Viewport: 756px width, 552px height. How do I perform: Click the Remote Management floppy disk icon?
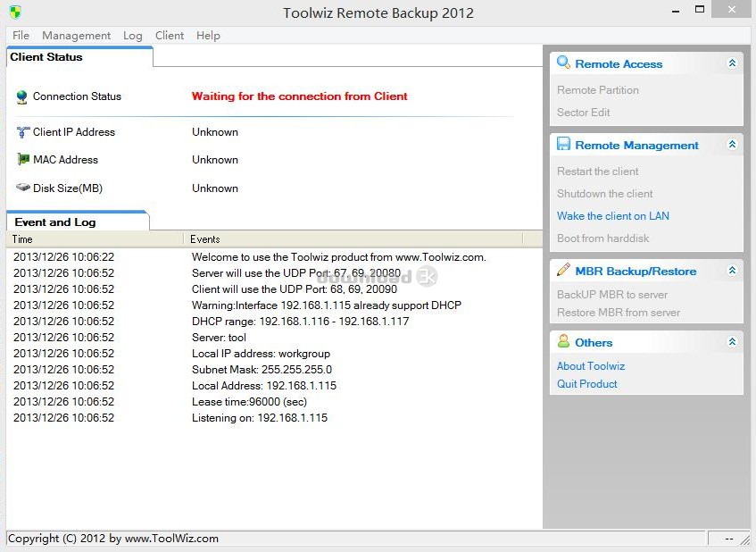(563, 145)
